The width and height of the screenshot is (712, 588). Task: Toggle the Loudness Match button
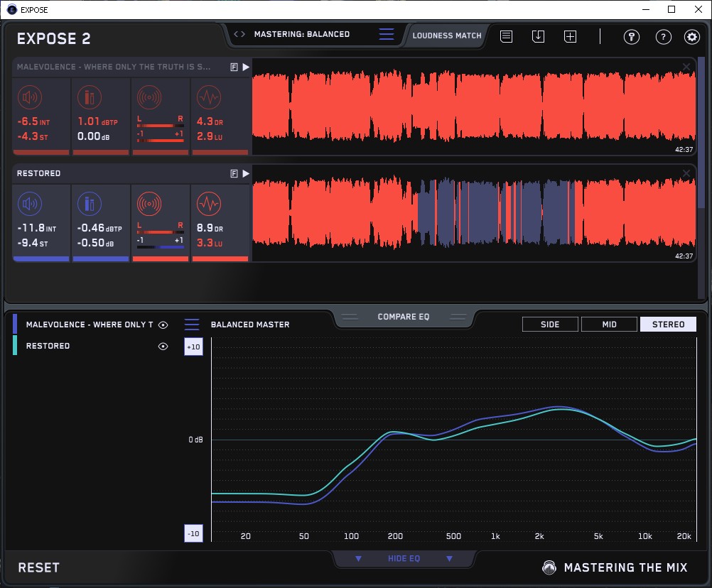(447, 36)
